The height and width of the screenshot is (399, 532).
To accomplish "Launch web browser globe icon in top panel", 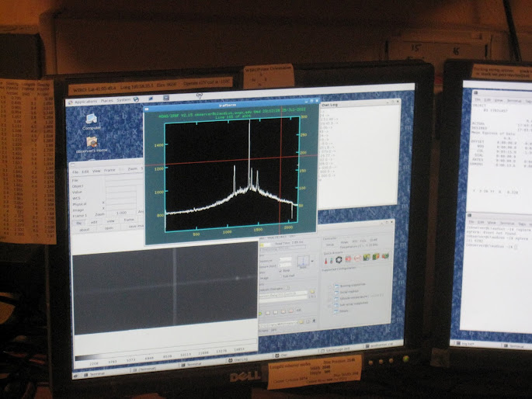I will pos(136,99).
